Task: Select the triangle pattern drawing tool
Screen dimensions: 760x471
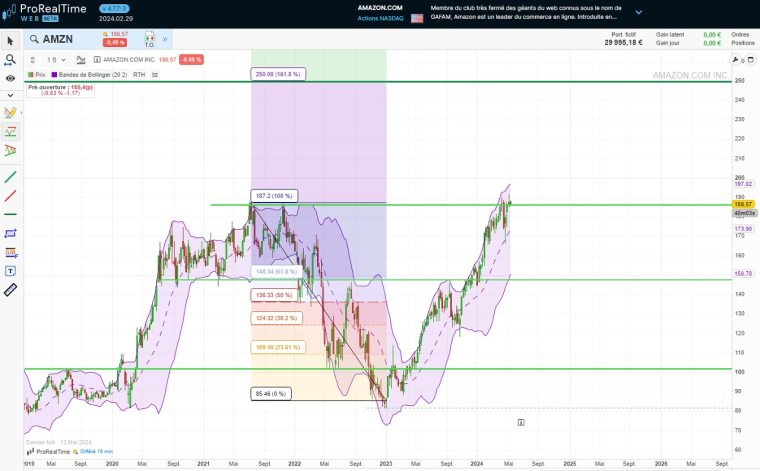Action: click(x=10, y=150)
